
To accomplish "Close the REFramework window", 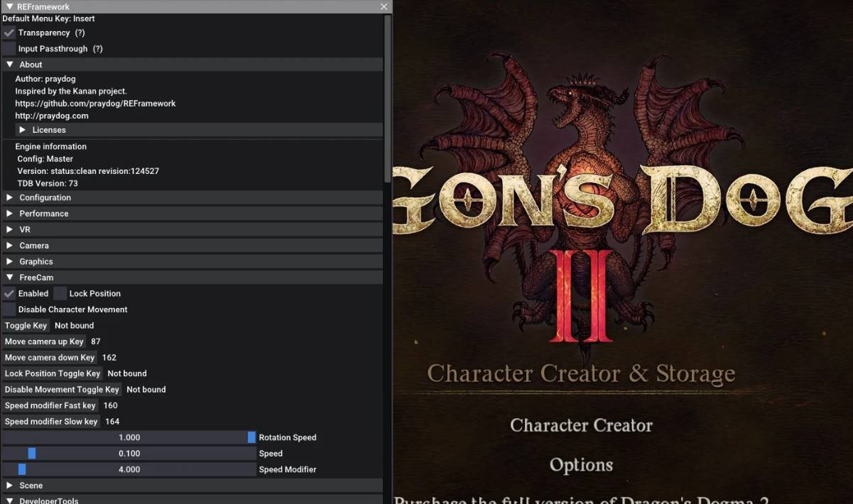I will click(384, 6).
